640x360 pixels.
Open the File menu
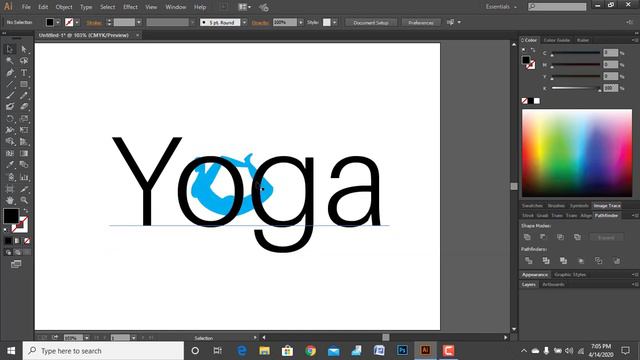pos(26,7)
